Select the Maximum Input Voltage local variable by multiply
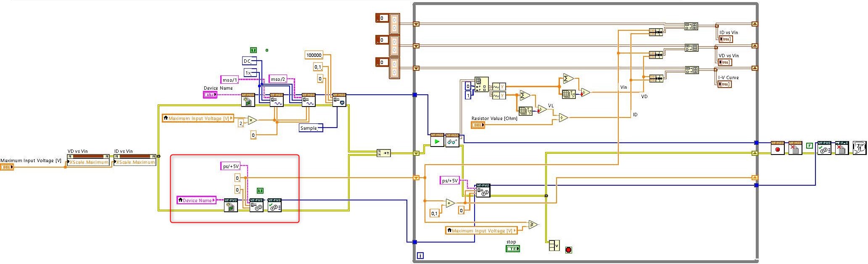 click(x=198, y=118)
